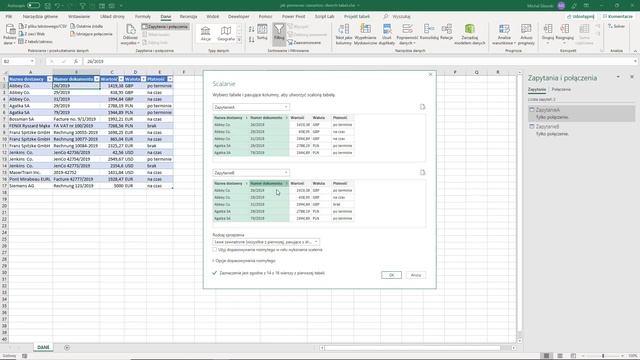
Task: Click the Akcje data type icon
Action: tap(206, 33)
